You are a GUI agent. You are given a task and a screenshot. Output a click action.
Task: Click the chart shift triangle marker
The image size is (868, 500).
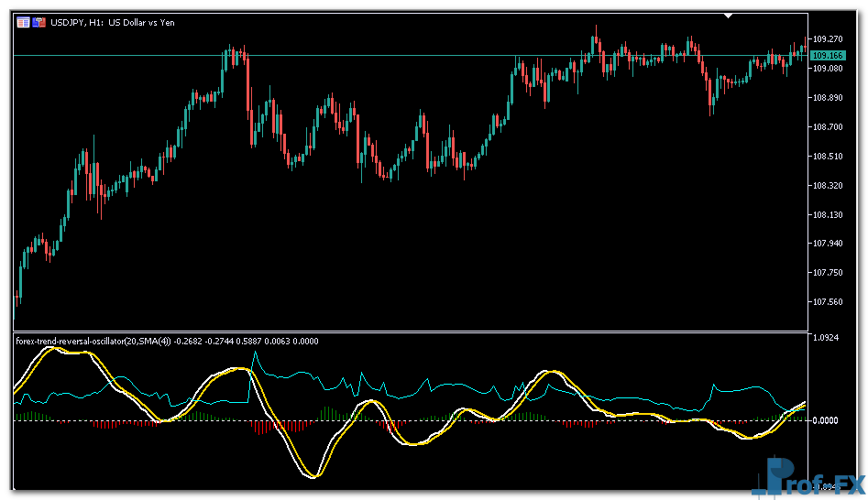(x=729, y=16)
